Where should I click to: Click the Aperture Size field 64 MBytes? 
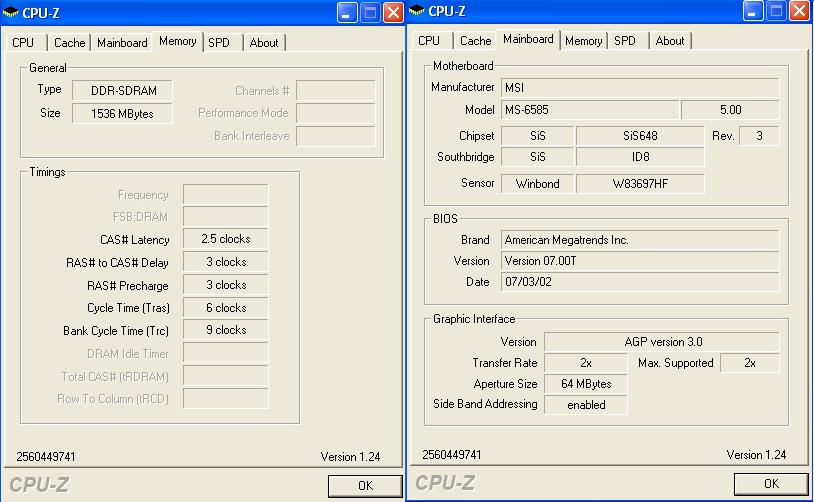tap(586, 384)
